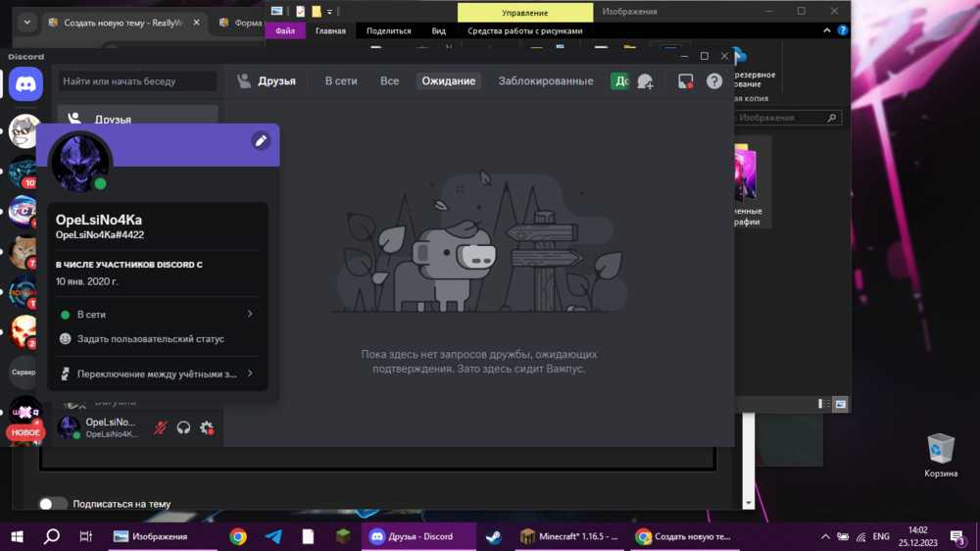Expand account switching 'Переключение между учётными'
The height and width of the screenshot is (551, 980).
point(158,374)
